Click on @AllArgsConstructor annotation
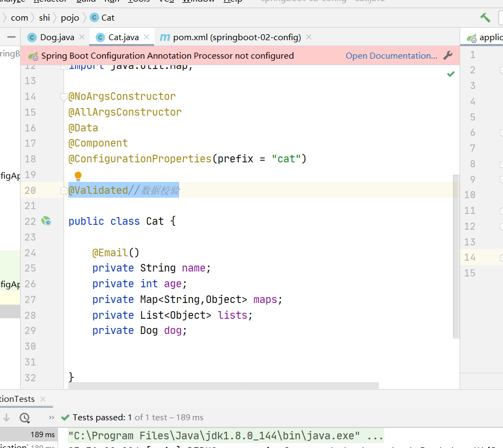Image resolution: width=503 pixels, height=448 pixels. 125,112
